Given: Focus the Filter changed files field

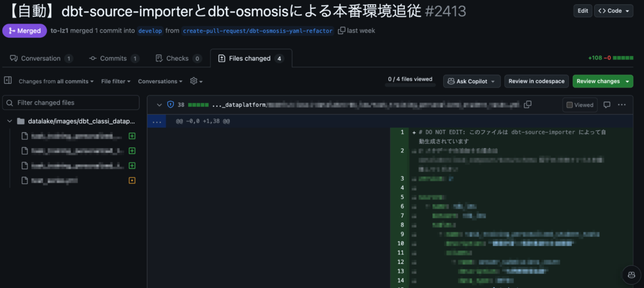Looking at the screenshot, I should [71, 102].
